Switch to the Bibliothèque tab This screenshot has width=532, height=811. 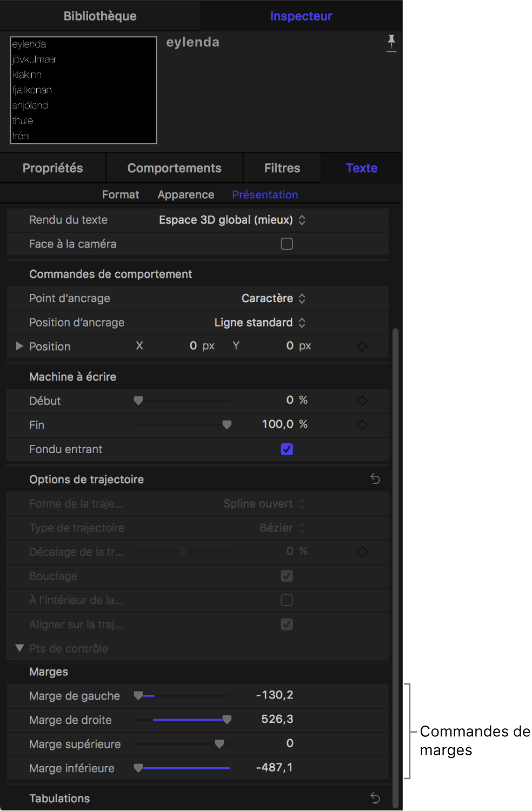click(100, 16)
